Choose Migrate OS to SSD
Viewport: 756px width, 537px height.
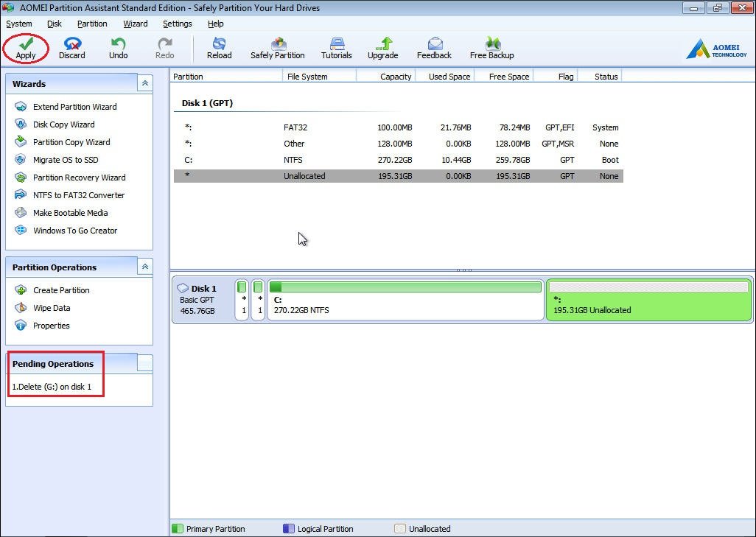[65, 160]
